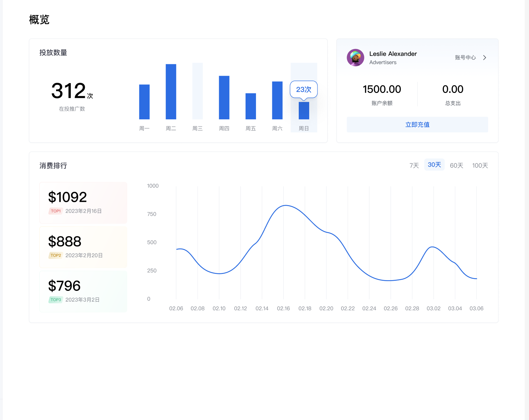Click Leslie Alexander's profile avatar
The width and height of the screenshot is (529, 420).
pyautogui.click(x=355, y=58)
